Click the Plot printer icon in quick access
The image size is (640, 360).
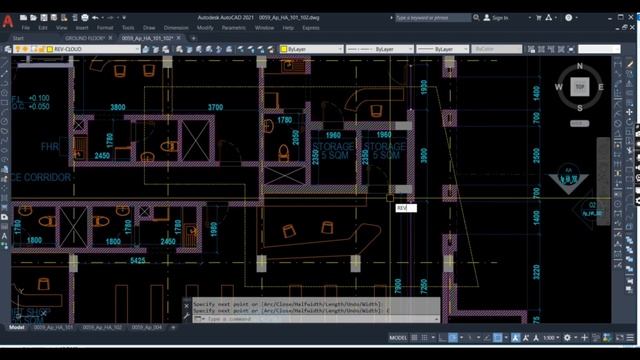[85, 18]
